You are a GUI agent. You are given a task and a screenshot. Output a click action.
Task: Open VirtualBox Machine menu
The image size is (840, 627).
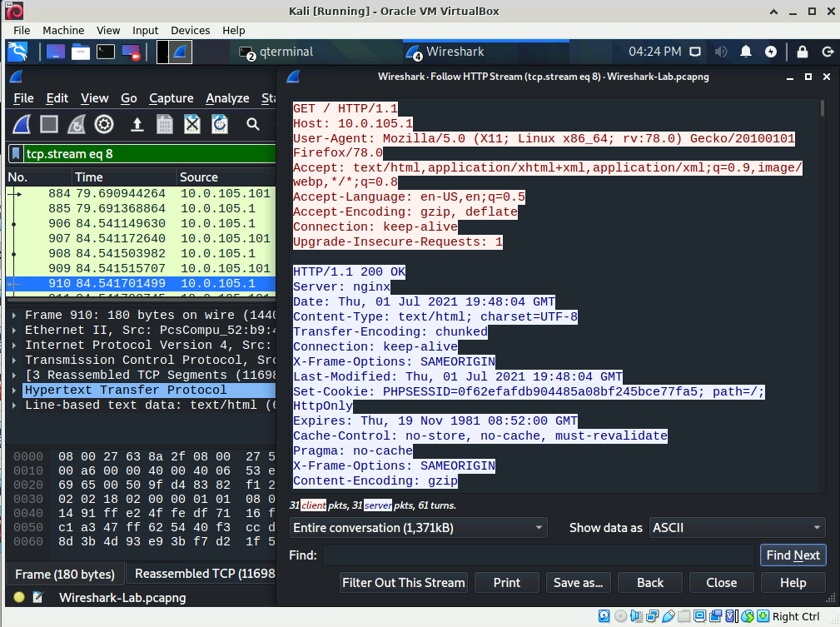63,31
